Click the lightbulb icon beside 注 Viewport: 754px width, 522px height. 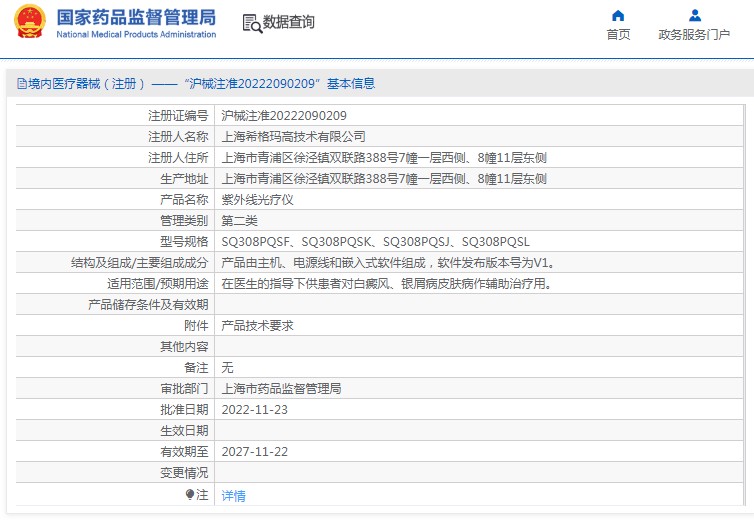[x=189, y=494]
